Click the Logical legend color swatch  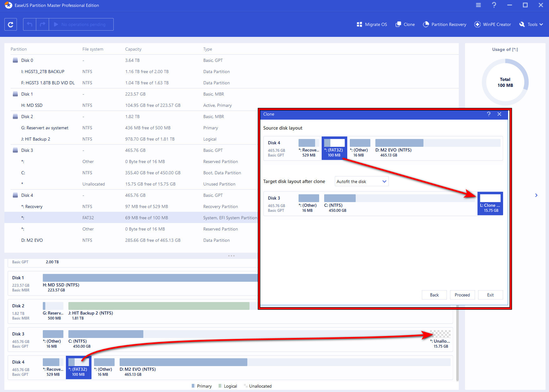click(220, 386)
